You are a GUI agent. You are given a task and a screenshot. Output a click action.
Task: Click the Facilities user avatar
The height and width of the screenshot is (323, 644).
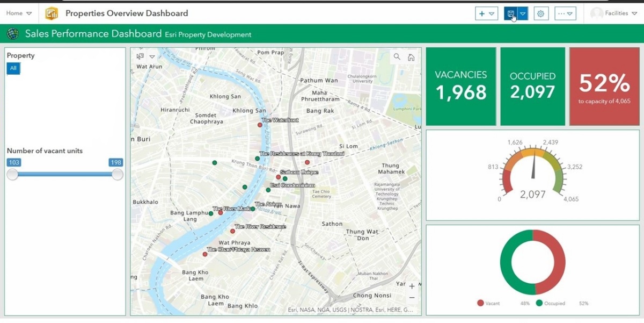(596, 13)
